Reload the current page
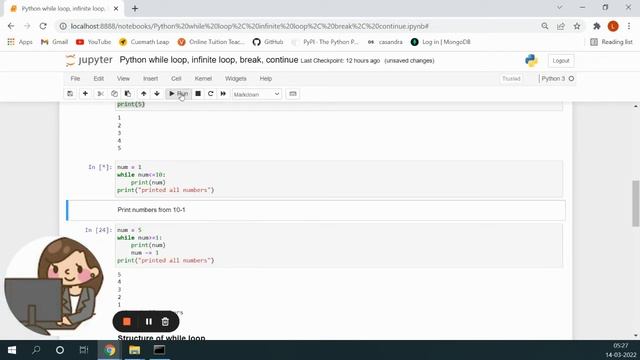Screen dimensions: 640x360 click(x=43, y=26)
